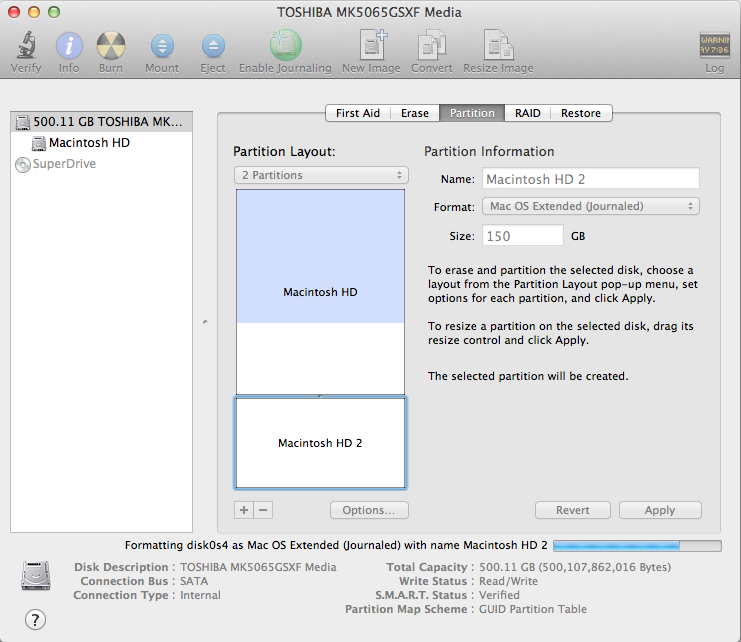Click the minus remove partition button
This screenshot has width=741, height=642.
coord(263,510)
